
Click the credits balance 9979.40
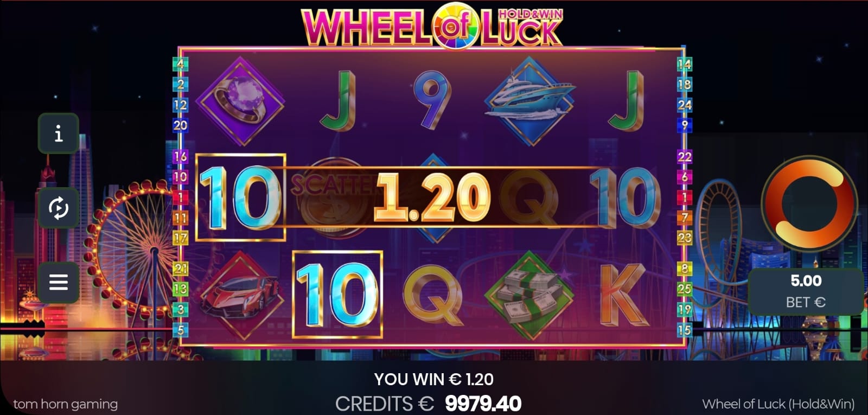(483, 403)
